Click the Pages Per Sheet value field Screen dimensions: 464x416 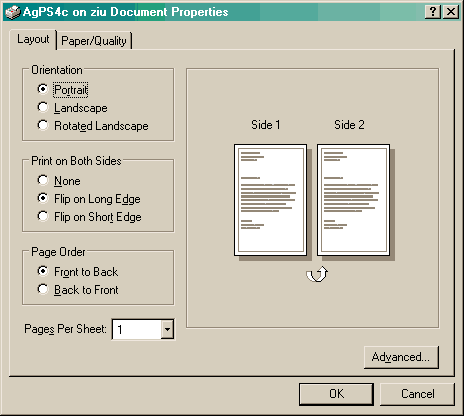tap(137, 329)
